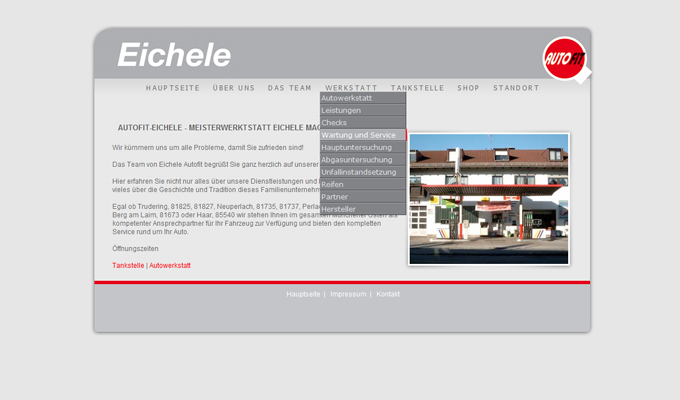Screen dimensions: 680x400
Task: Click the Hauptseite footer link
Action: (x=303, y=294)
